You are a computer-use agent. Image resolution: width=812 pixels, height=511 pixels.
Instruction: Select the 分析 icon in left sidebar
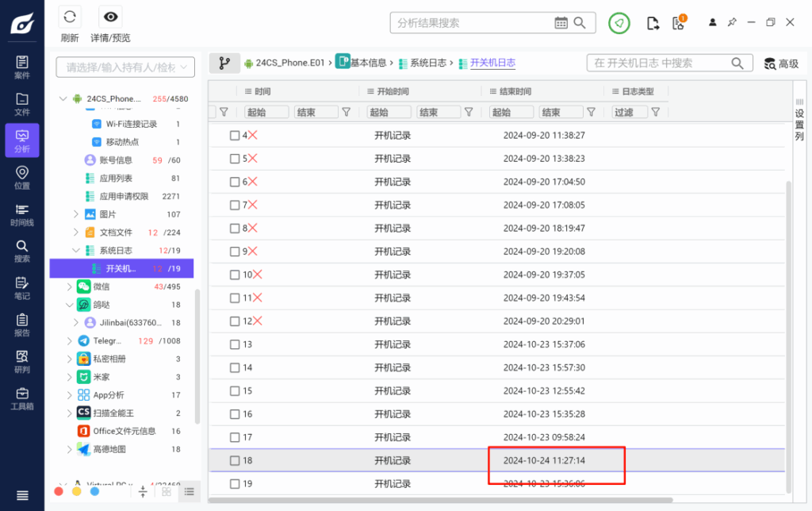(x=21, y=140)
